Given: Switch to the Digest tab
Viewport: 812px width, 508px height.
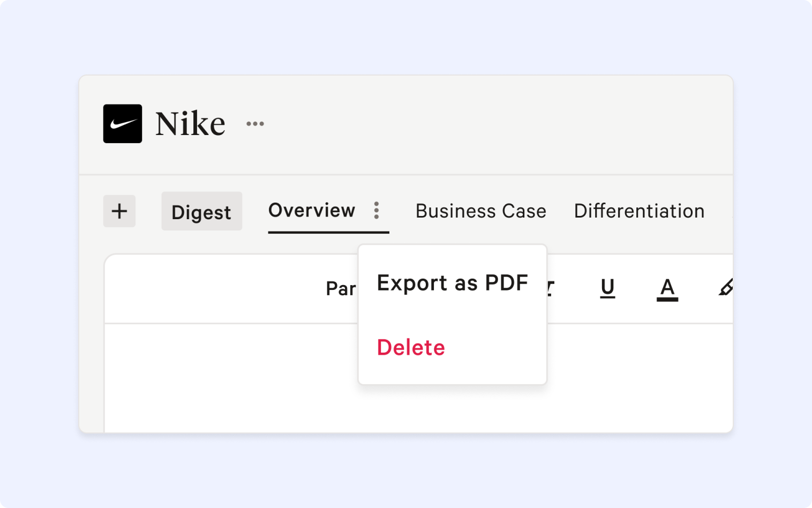Looking at the screenshot, I should (201, 211).
